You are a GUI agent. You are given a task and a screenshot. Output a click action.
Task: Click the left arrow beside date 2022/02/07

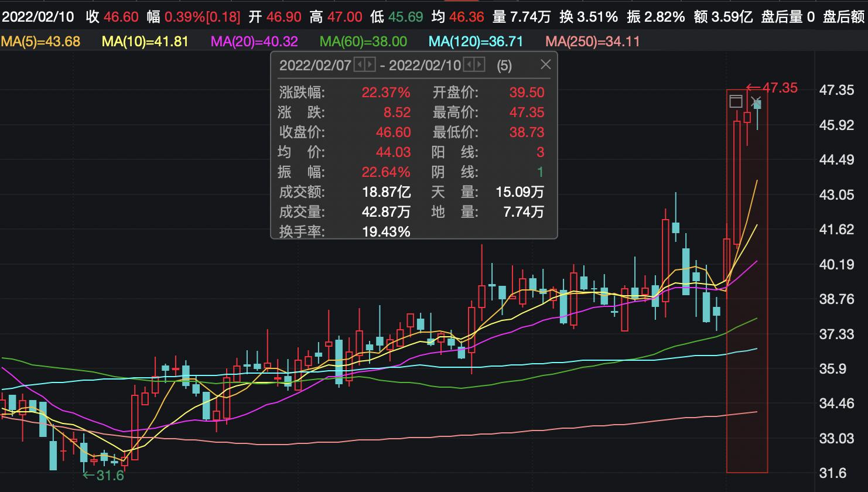point(358,65)
